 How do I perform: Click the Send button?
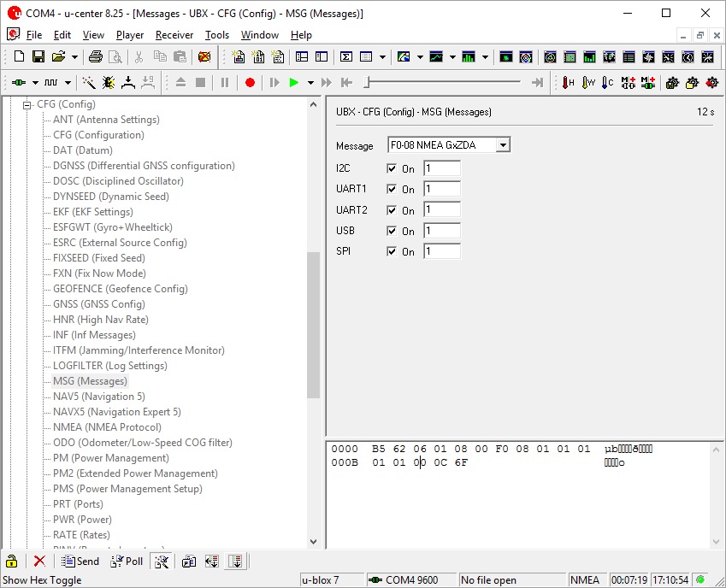point(80,562)
